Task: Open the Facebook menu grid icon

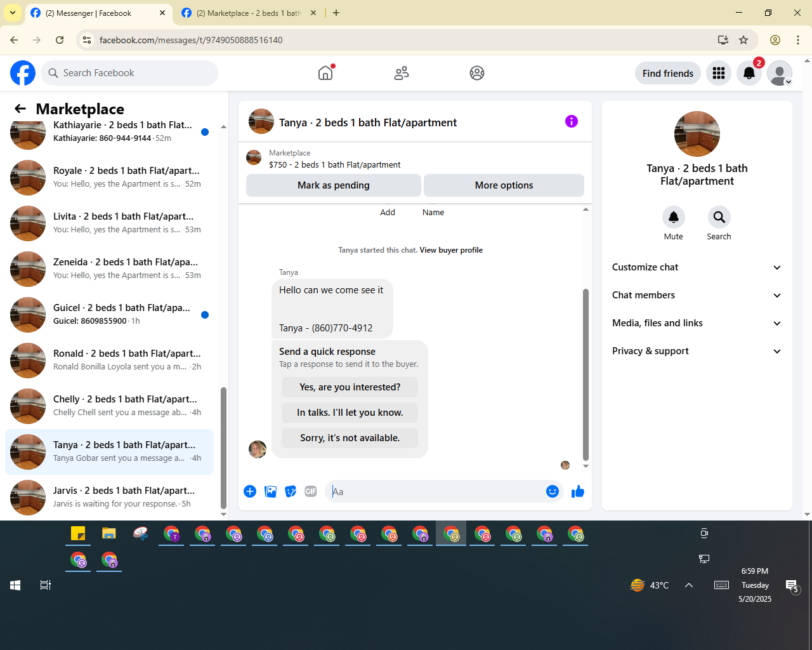Action: click(x=719, y=73)
